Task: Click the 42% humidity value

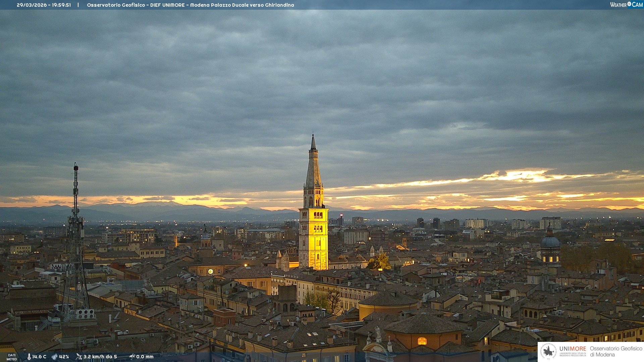Action: [64, 357]
